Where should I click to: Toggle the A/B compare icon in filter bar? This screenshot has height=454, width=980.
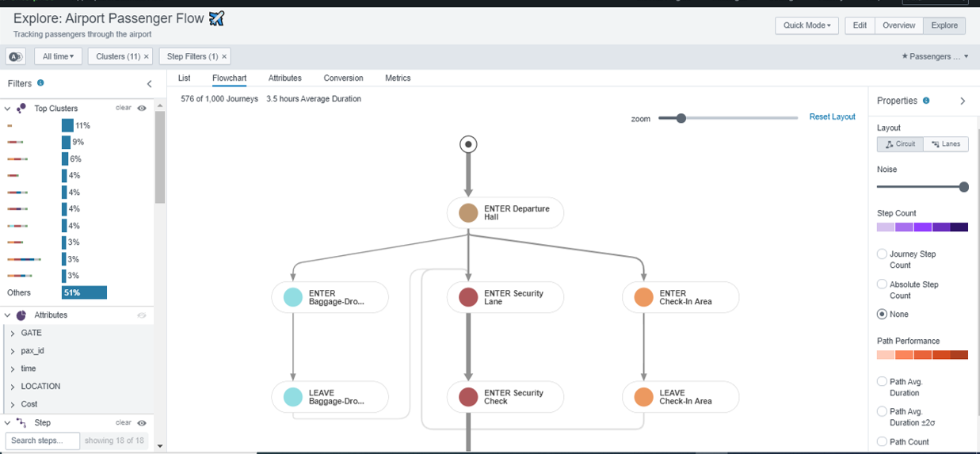coord(15,56)
